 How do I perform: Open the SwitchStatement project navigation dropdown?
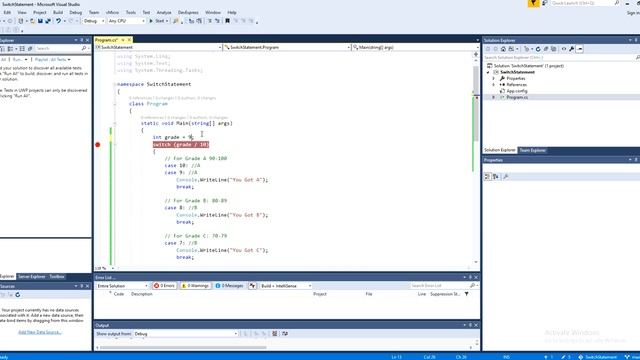pyautogui.click(x=158, y=47)
